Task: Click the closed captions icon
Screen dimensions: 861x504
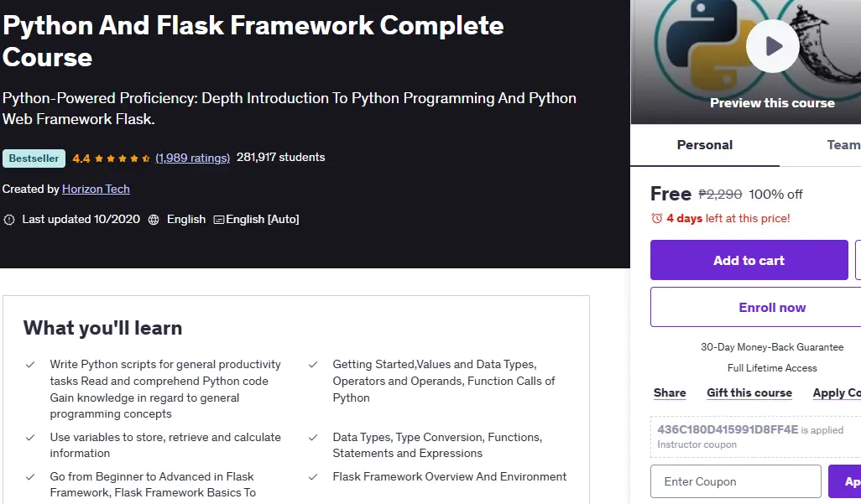Action: pyautogui.click(x=218, y=220)
